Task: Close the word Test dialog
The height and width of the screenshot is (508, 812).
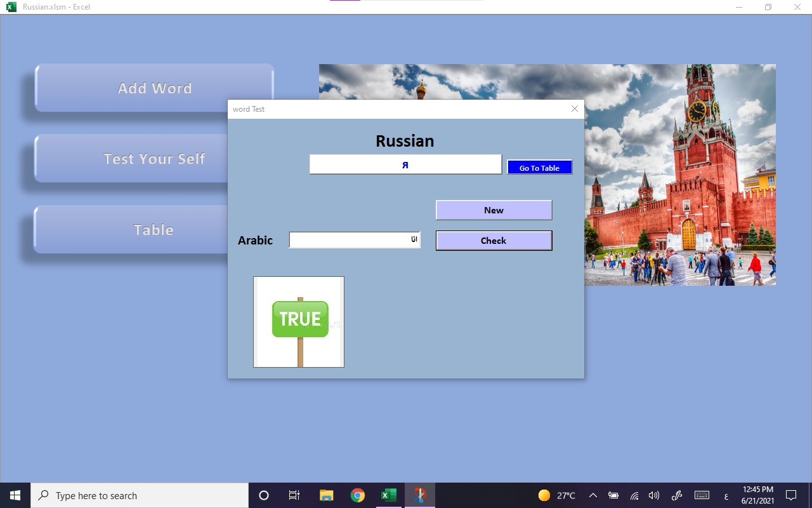Action: pos(574,109)
